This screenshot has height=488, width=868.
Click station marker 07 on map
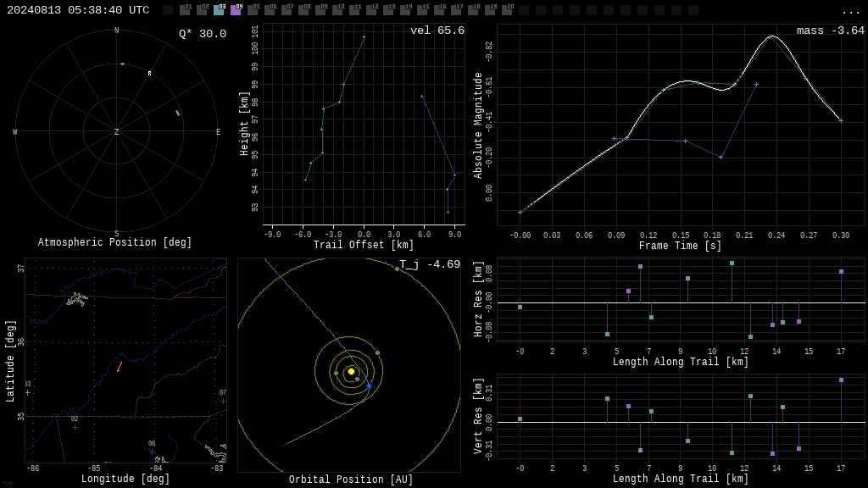click(x=223, y=401)
